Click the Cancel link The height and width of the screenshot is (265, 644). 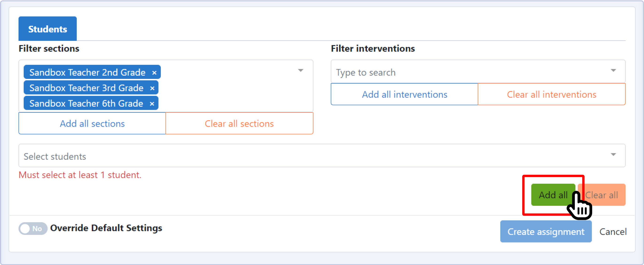[x=613, y=232]
